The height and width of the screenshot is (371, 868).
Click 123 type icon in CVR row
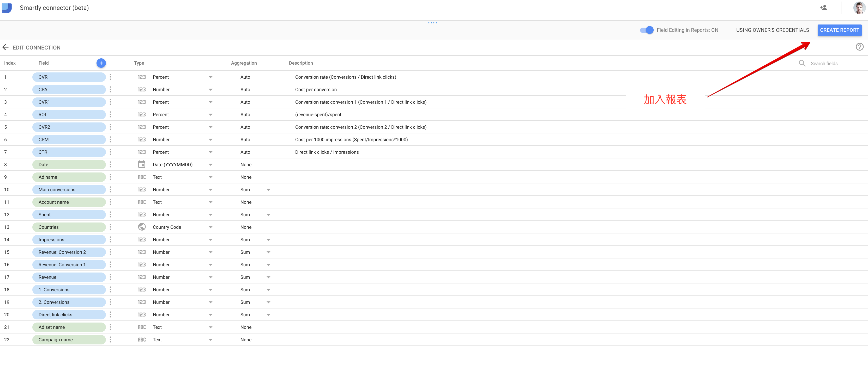[x=142, y=77]
